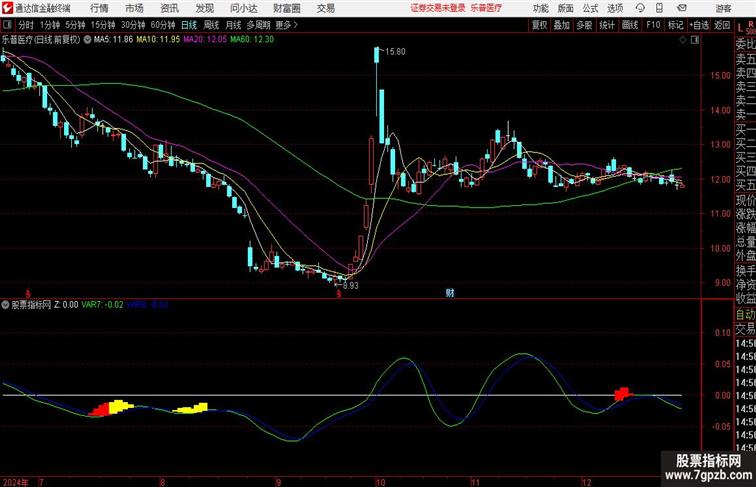Click the 2024年 date axis label
The width and height of the screenshot is (756, 487).
[15, 482]
